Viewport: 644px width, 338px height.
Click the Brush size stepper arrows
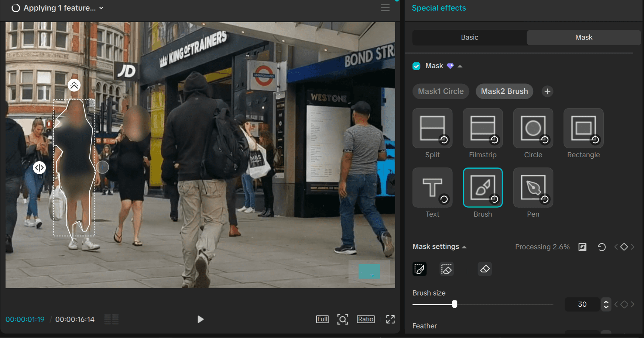pyautogui.click(x=606, y=304)
